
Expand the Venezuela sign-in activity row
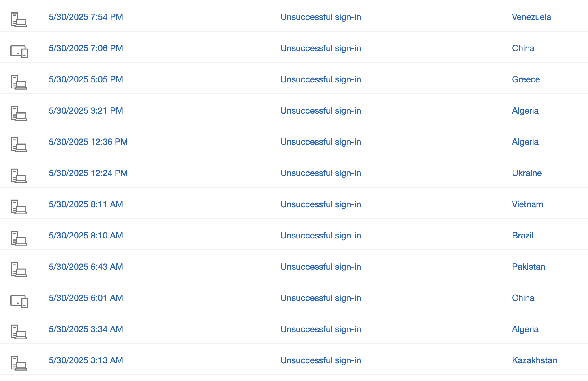pos(294,17)
